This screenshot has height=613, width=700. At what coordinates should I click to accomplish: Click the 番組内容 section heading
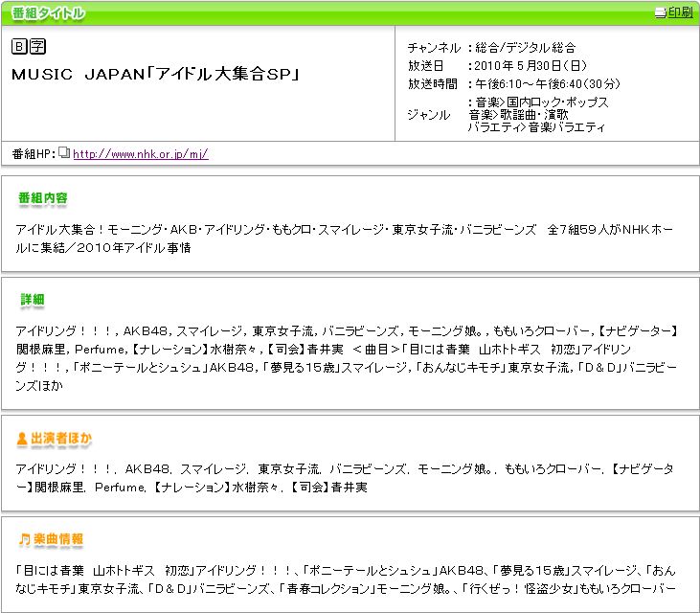pos(43,197)
